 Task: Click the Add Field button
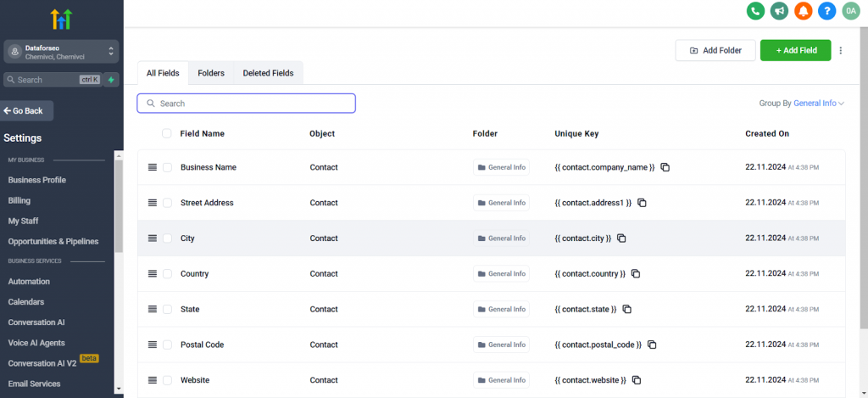795,51
